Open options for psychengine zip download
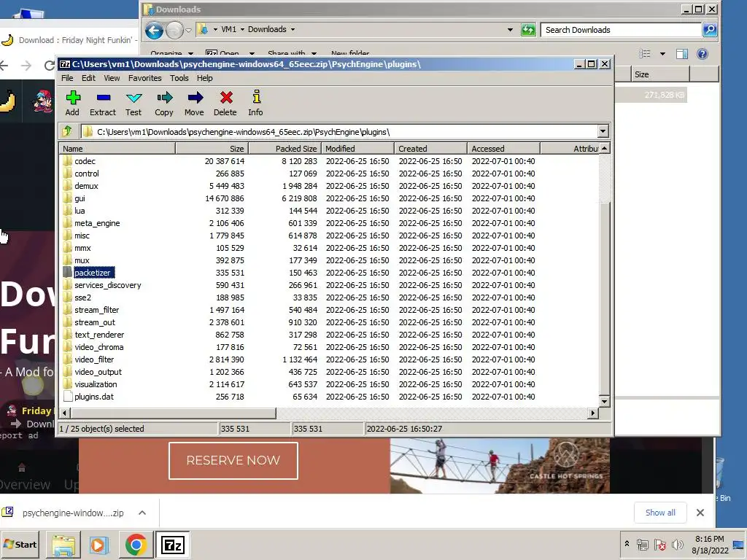 tap(142, 513)
